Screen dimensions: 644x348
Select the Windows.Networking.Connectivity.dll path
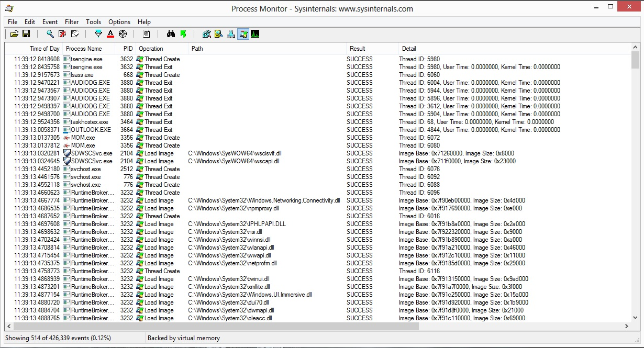(x=264, y=200)
